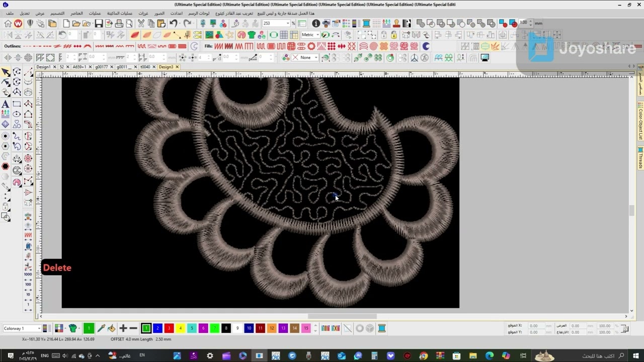
Task: Remove a color with the minus icon
Action: tap(133, 328)
